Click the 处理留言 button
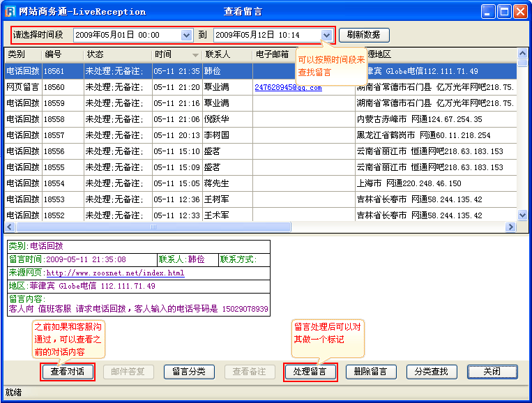 (310, 372)
